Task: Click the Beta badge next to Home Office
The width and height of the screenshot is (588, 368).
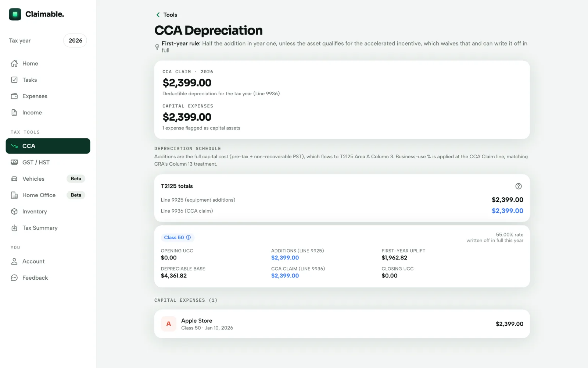Action: [x=76, y=195]
